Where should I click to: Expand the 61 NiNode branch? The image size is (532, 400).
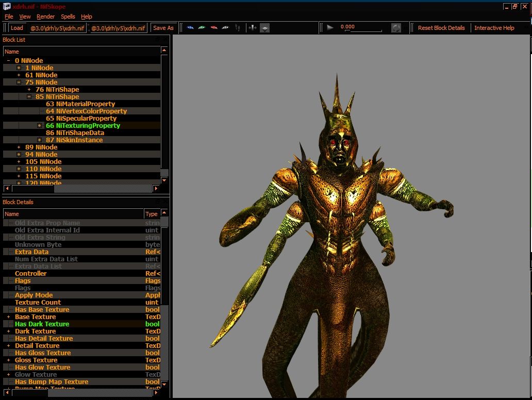(x=19, y=75)
